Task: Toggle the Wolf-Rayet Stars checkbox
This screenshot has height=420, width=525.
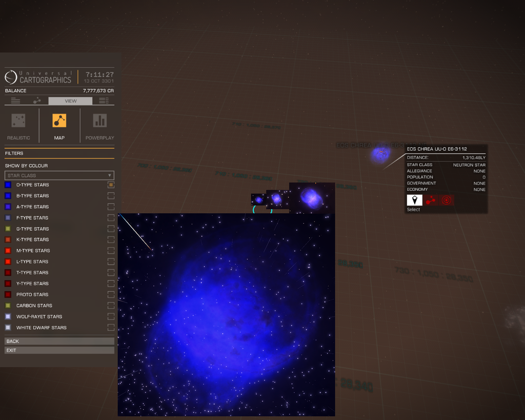Action: coord(111,316)
